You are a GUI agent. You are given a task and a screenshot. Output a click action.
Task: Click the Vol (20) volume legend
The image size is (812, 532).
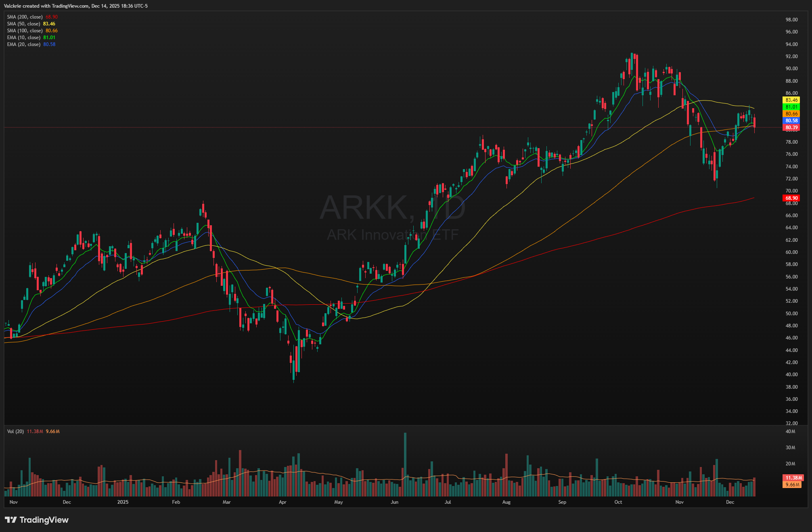(x=16, y=431)
